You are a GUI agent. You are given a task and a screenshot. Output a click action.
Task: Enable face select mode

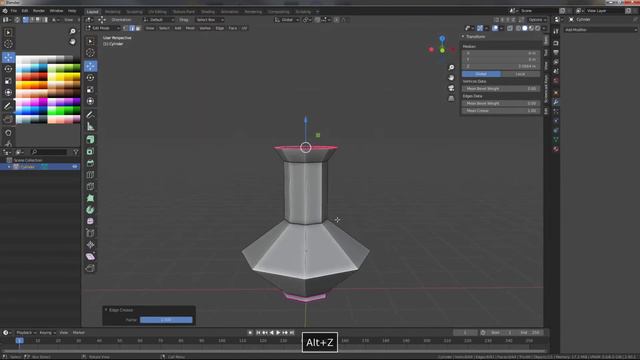(x=138, y=28)
